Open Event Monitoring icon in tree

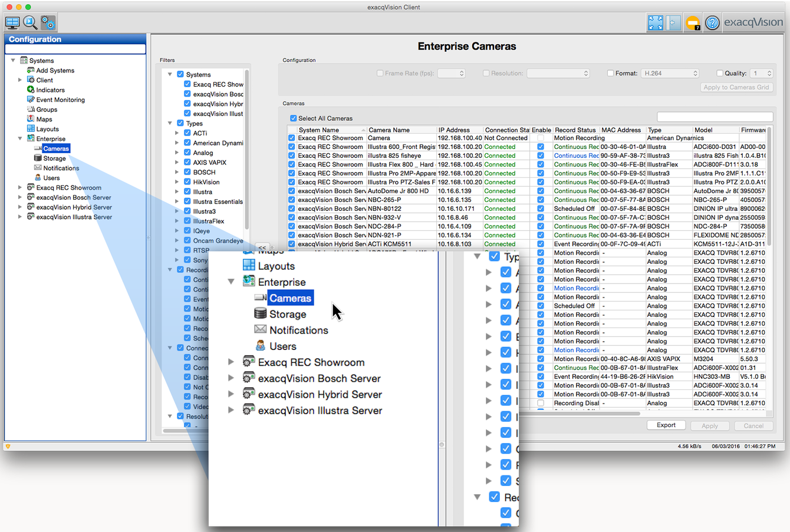pos(31,99)
